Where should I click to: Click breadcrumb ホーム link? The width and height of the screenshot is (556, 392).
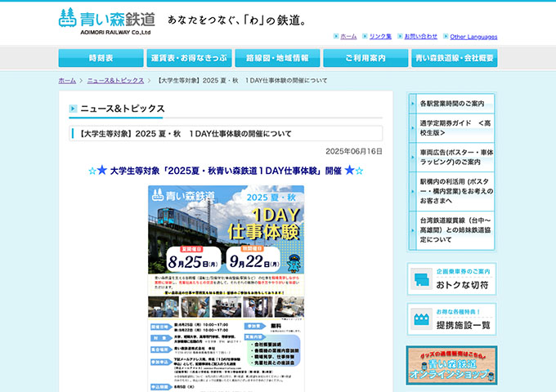[67, 81]
